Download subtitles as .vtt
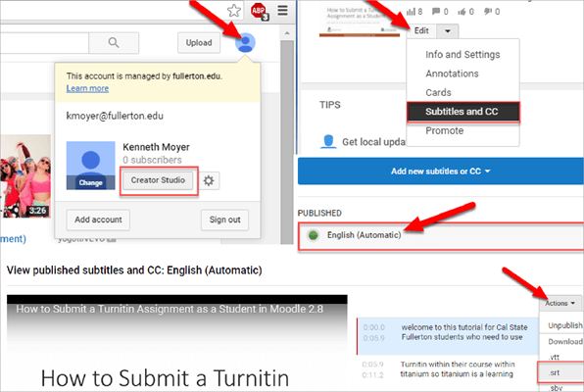Image resolution: width=584 pixels, height=392 pixels. 561,357
